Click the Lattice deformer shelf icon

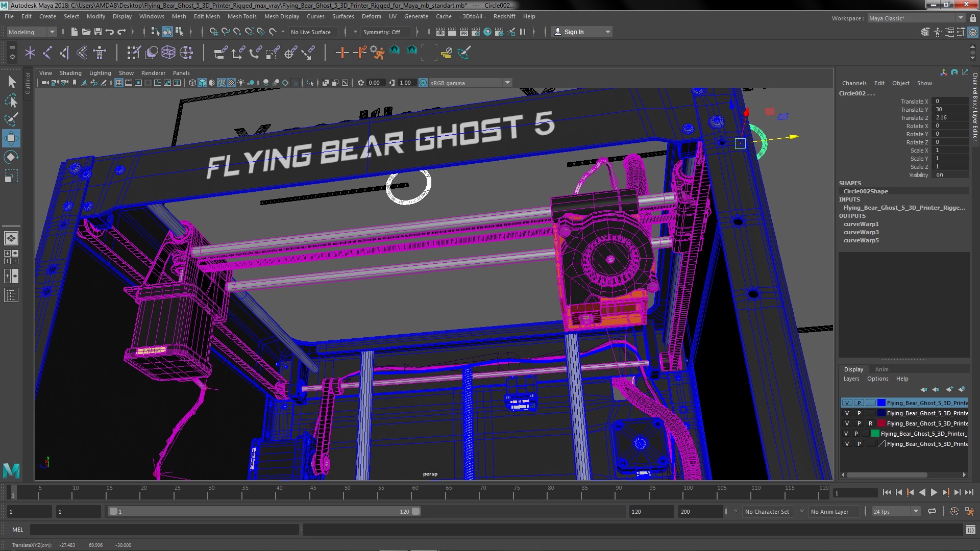coord(168,53)
